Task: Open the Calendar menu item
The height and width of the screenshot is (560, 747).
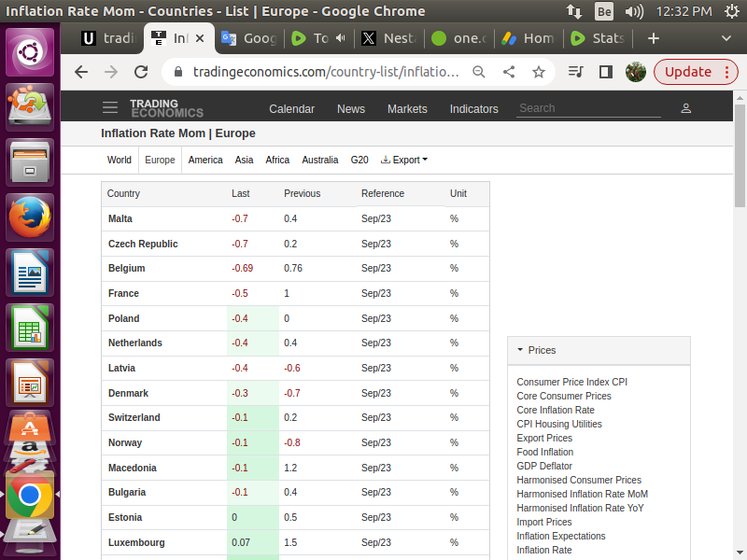Action: (291, 109)
